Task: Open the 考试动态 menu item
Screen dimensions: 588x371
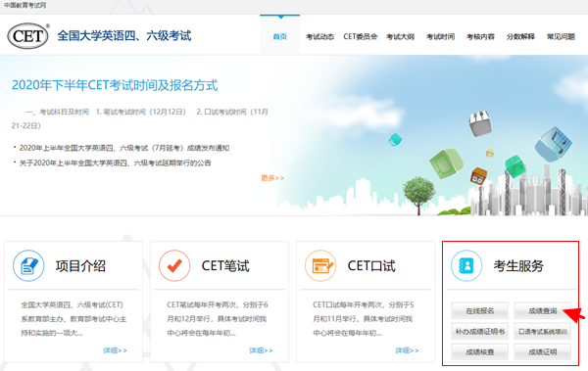Action: point(319,36)
